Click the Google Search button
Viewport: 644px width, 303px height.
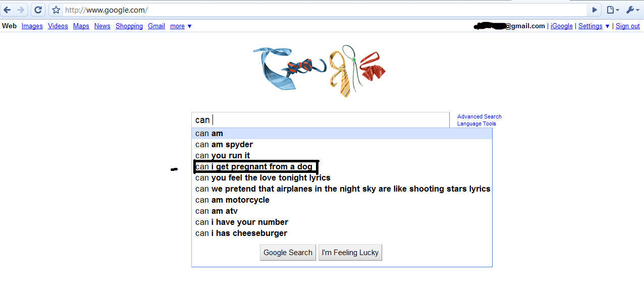[288, 253]
